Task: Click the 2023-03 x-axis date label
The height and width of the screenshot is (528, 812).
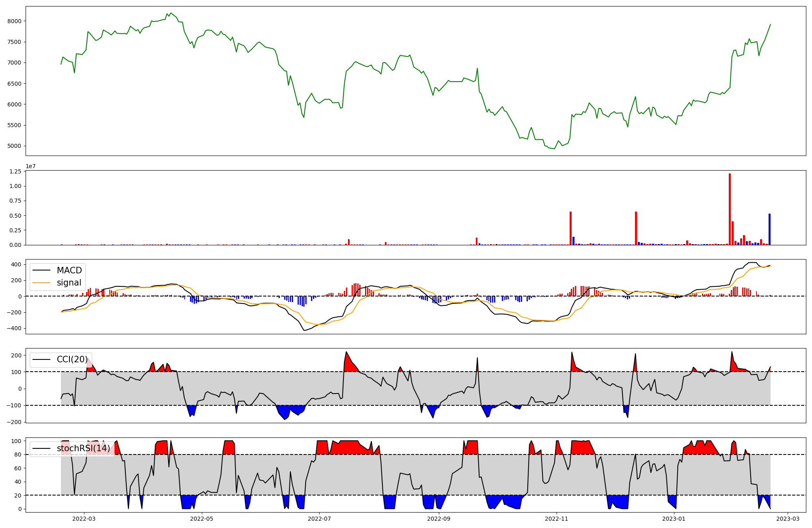Action: [x=788, y=519]
